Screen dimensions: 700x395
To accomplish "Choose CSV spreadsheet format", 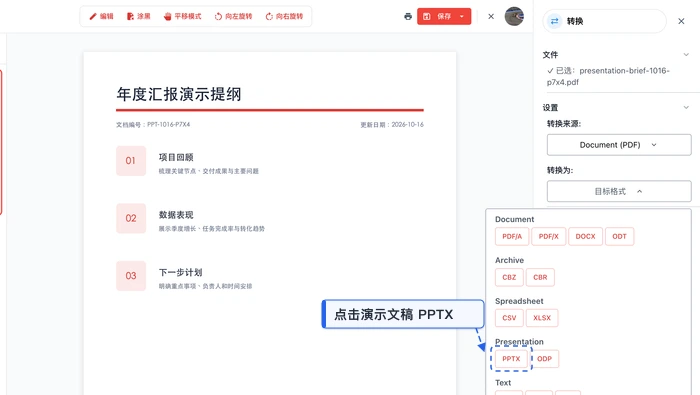I will click(x=509, y=318).
